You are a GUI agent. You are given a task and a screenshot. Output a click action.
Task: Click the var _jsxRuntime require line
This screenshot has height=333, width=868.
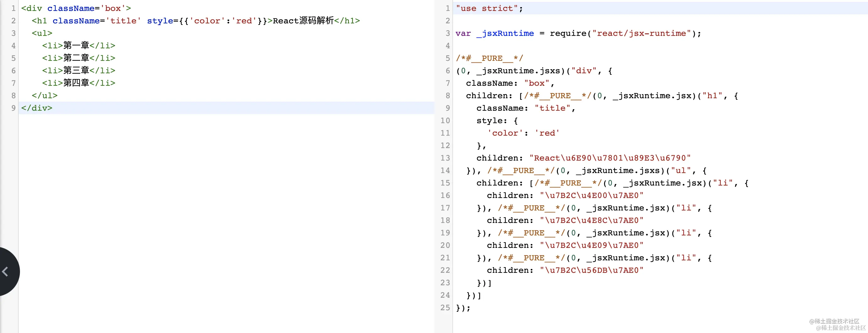click(578, 33)
